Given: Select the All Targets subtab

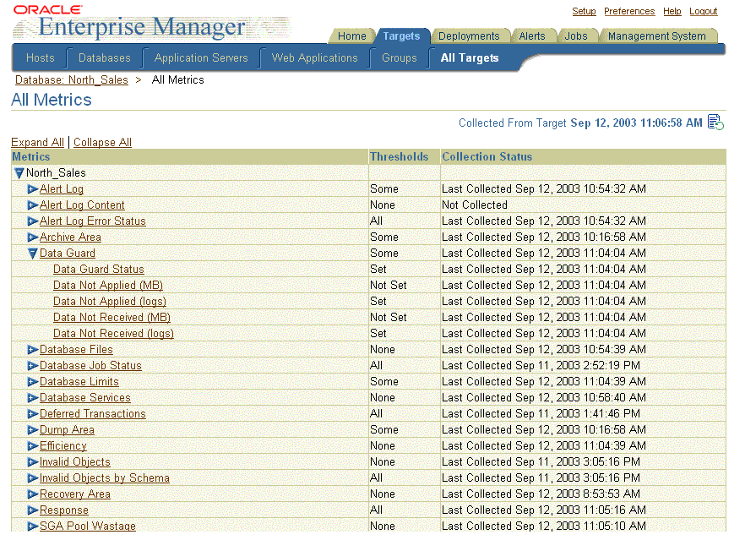Looking at the screenshot, I should pyautogui.click(x=470, y=58).
